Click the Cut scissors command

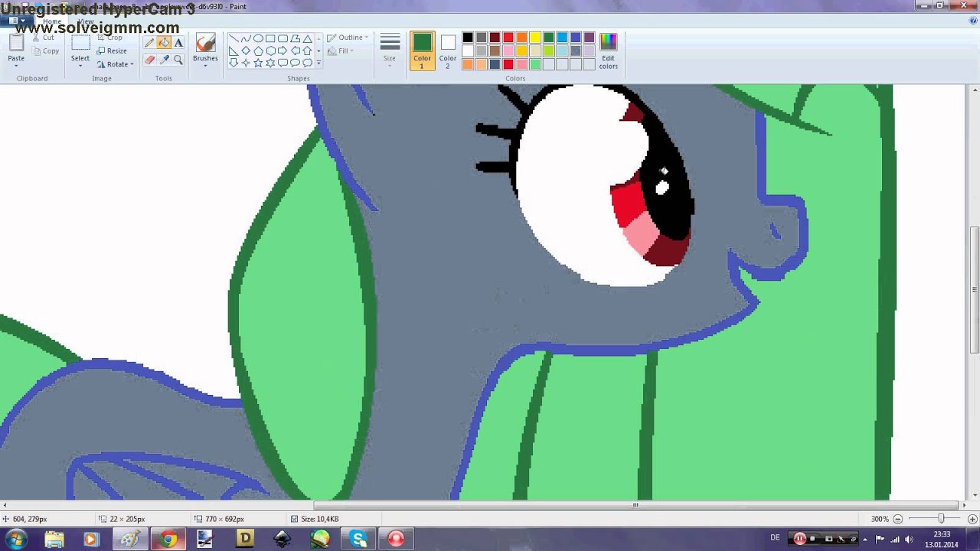44,37
